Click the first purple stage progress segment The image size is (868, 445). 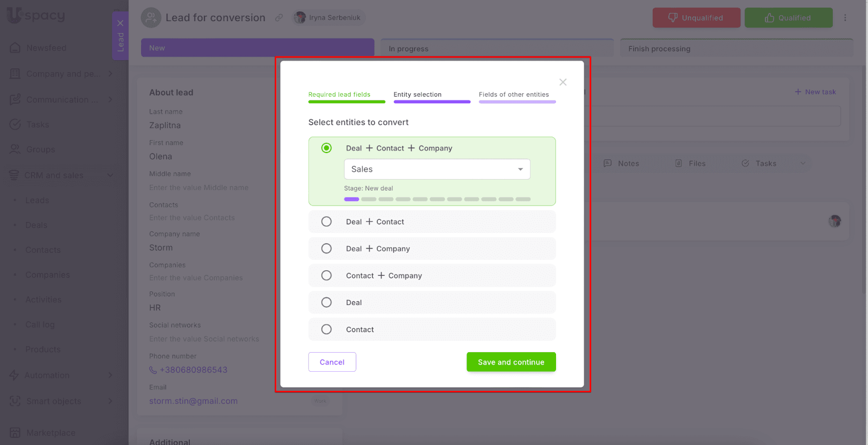tap(352, 199)
